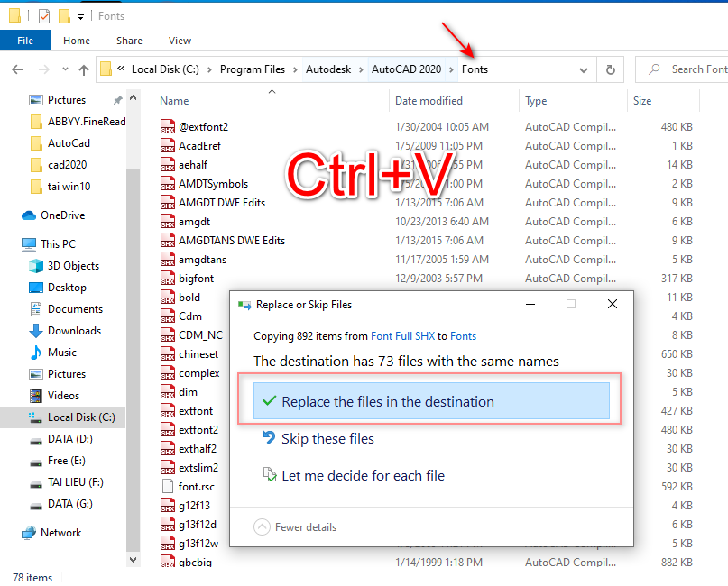Select Network in the sidebar

[60, 533]
